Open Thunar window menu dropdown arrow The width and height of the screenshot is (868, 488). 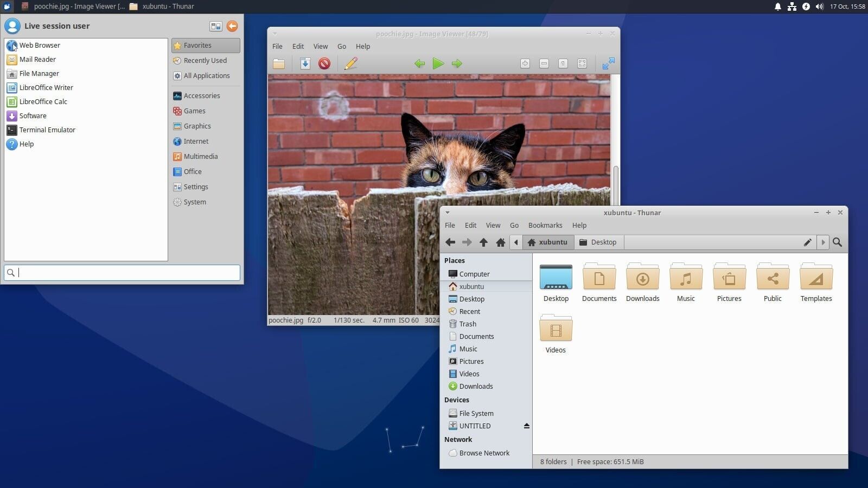(x=448, y=213)
